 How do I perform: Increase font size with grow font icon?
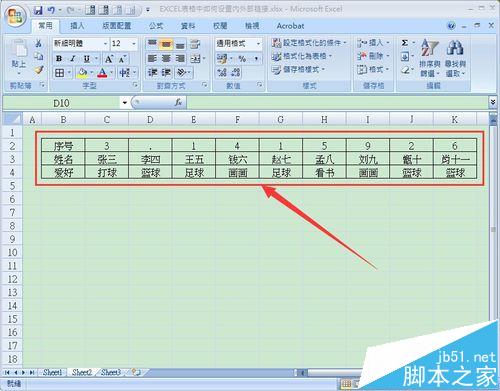108,59
